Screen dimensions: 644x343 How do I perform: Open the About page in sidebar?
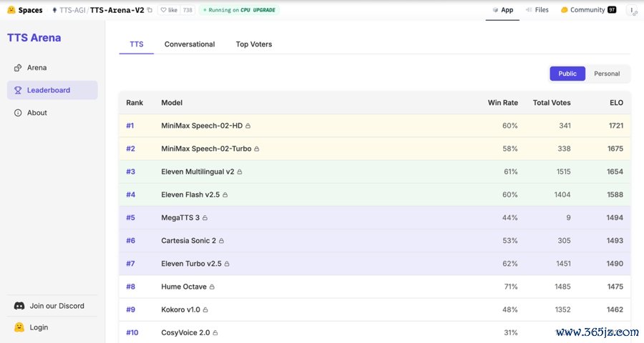coord(52,113)
